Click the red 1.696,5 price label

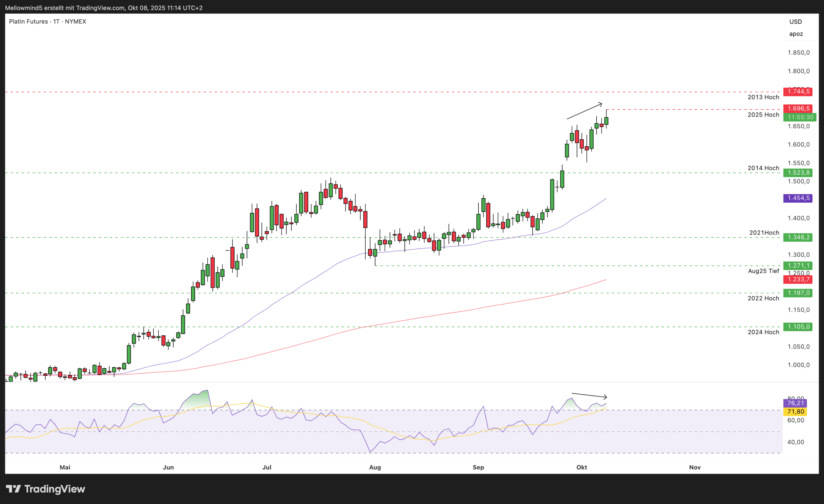click(798, 109)
